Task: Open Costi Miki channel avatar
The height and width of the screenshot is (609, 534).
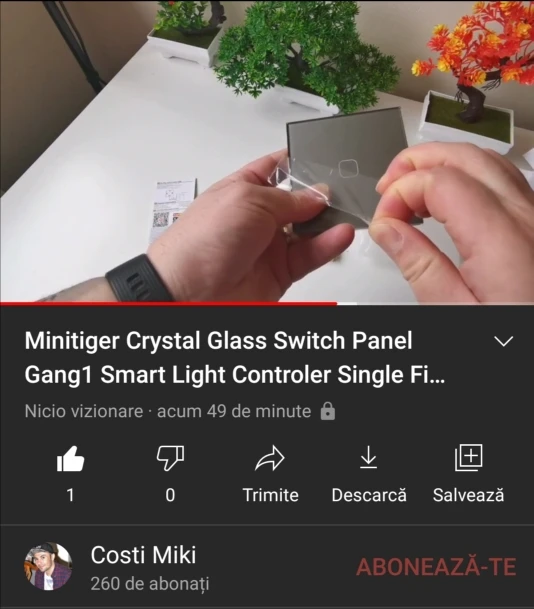Action: pos(48,566)
